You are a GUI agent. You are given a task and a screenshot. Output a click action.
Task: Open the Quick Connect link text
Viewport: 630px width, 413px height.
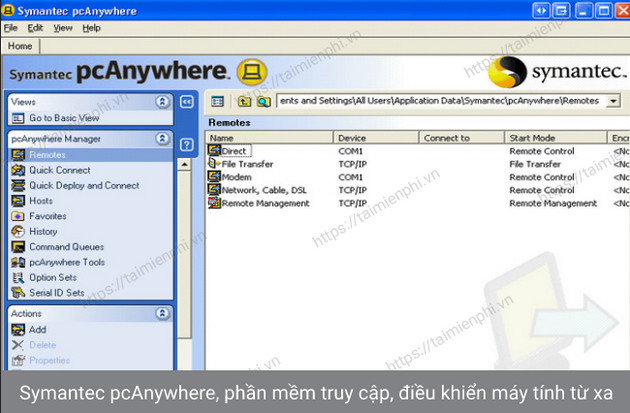coord(60,170)
